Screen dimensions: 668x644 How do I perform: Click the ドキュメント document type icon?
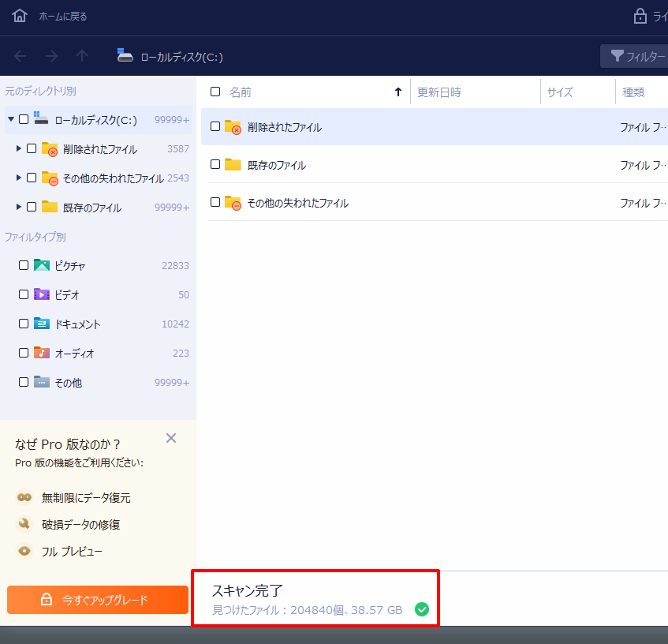click(42, 324)
